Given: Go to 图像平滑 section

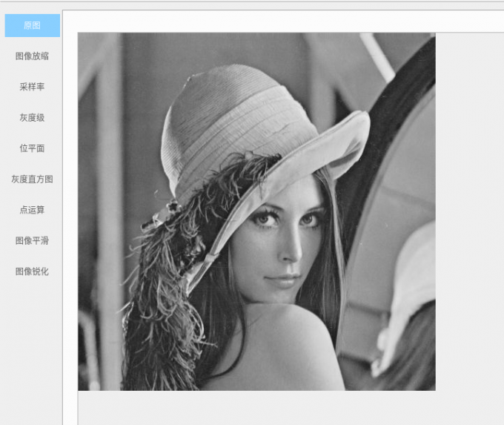Looking at the screenshot, I should click(x=32, y=240).
